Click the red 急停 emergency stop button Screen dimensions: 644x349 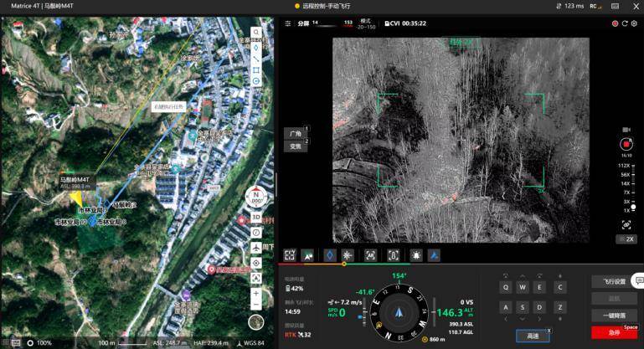(x=615, y=332)
